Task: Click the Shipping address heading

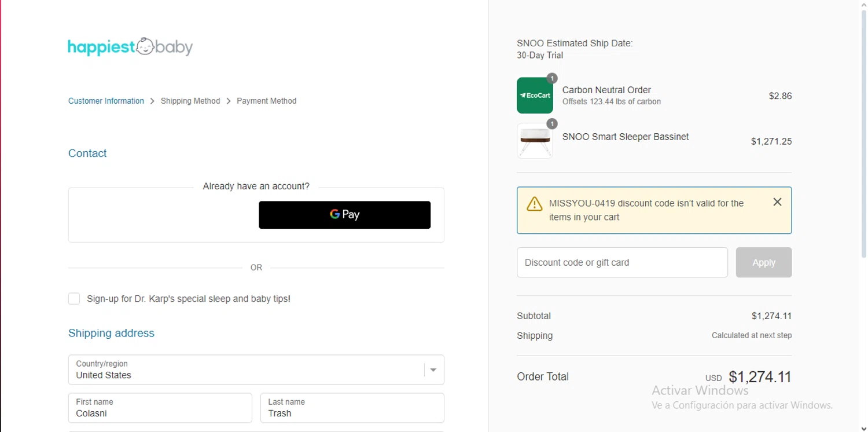Action: (111, 333)
